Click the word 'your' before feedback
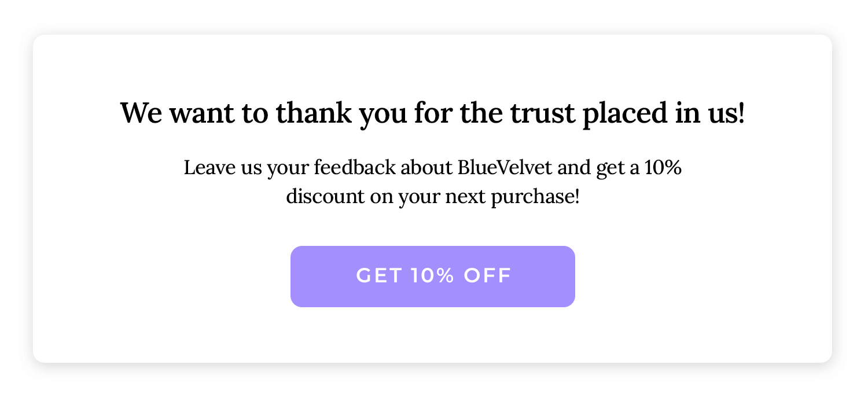The image size is (868, 405). [x=289, y=169]
